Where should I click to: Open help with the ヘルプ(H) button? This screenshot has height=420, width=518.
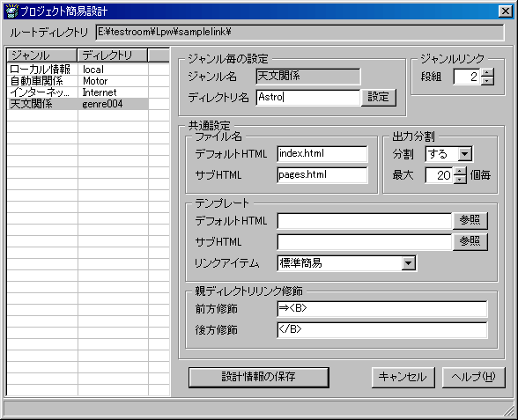pos(473,377)
